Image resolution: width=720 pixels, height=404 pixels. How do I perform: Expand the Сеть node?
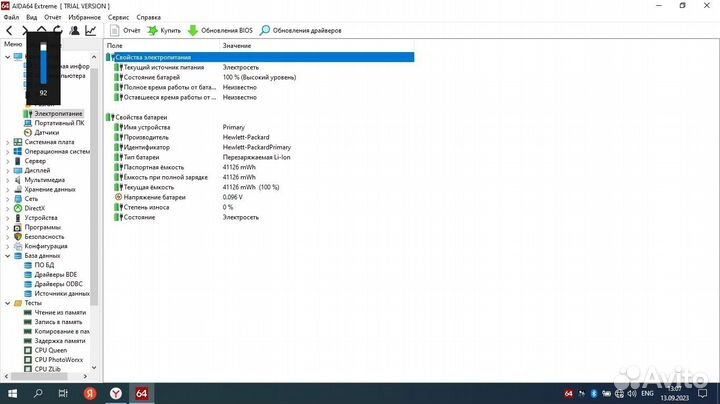point(7,199)
